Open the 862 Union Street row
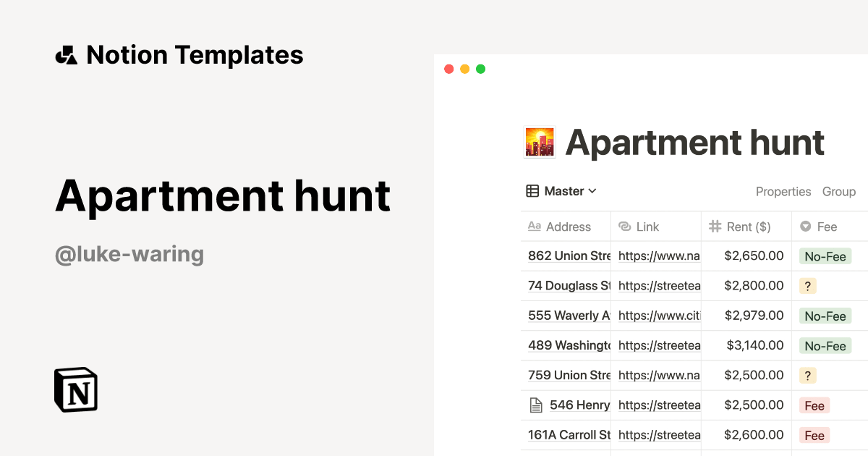This screenshot has height=456, width=868. [569, 256]
